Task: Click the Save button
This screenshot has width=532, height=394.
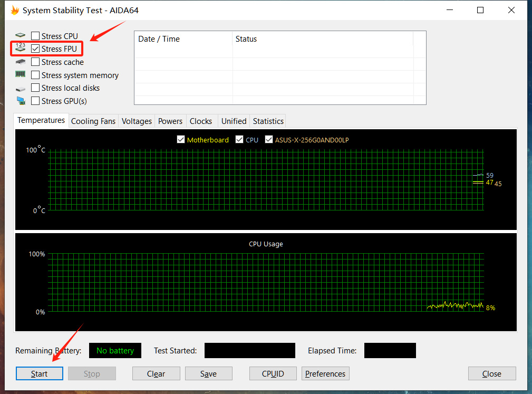Action: [209, 373]
